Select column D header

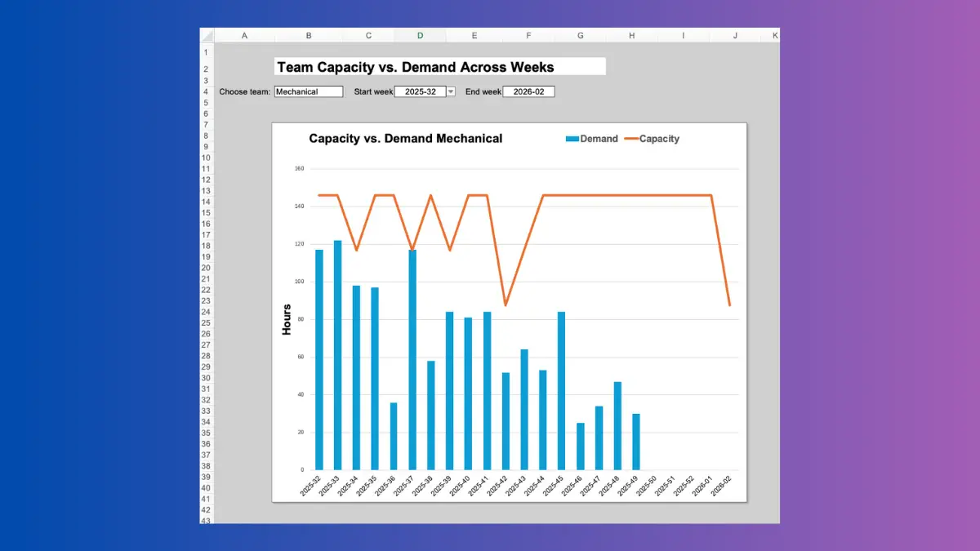420,35
